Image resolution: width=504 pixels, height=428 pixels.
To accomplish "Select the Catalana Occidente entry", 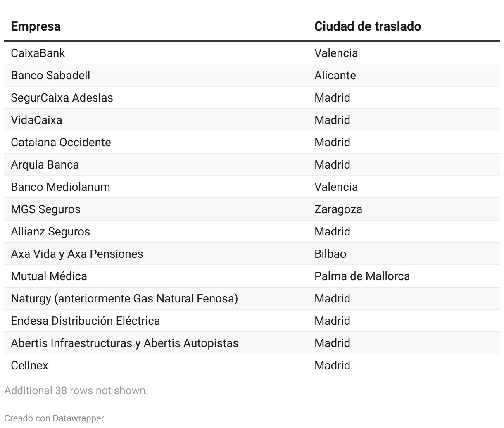I will click(x=61, y=142).
